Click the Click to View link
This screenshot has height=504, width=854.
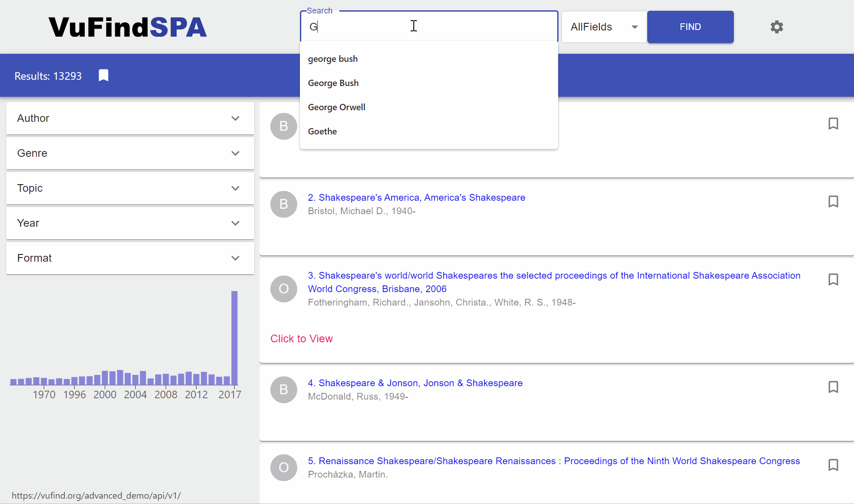tap(302, 339)
